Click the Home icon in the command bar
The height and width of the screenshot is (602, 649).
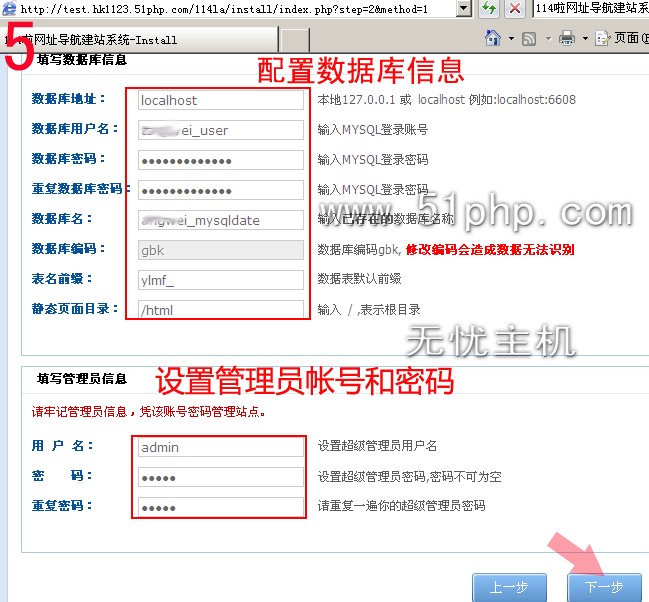coord(493,39)
